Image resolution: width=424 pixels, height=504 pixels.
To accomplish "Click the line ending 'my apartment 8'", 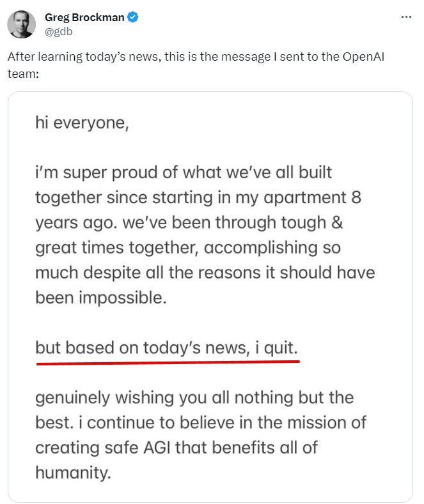I will [x=198, y=197].
